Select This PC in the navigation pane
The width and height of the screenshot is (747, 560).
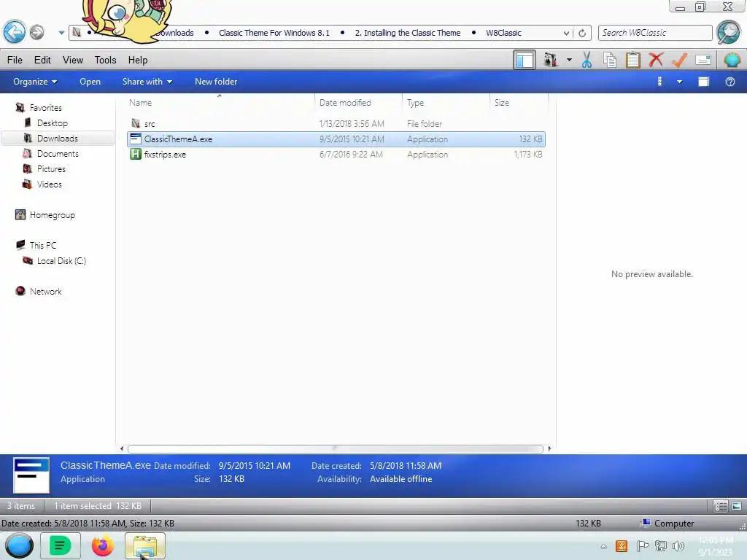coord(43,245)
